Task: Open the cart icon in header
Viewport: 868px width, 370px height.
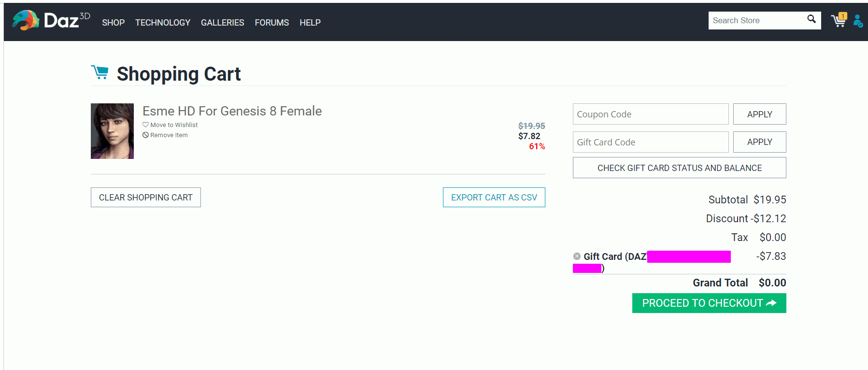Action: pos(839,21)
